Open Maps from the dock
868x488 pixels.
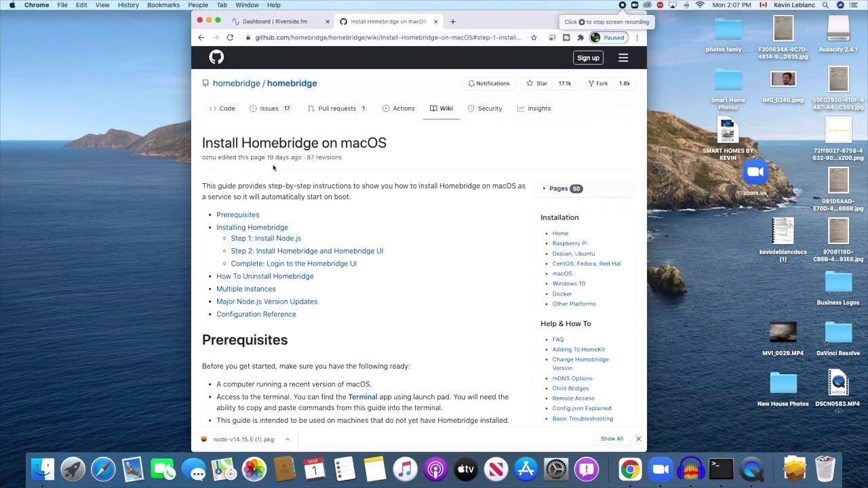pos(224,469)
